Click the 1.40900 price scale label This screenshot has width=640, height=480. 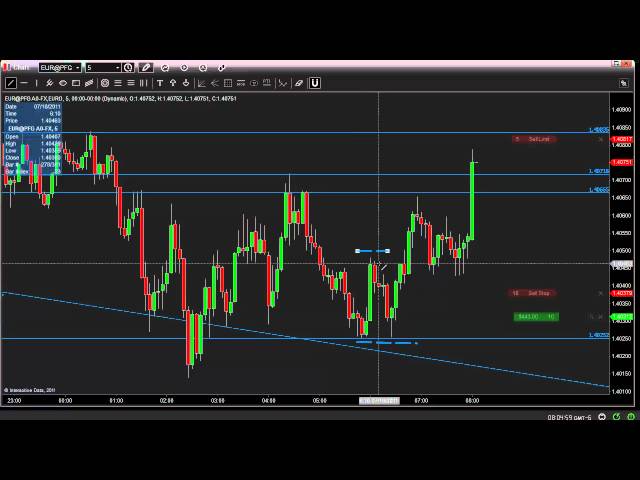(621, 110)
